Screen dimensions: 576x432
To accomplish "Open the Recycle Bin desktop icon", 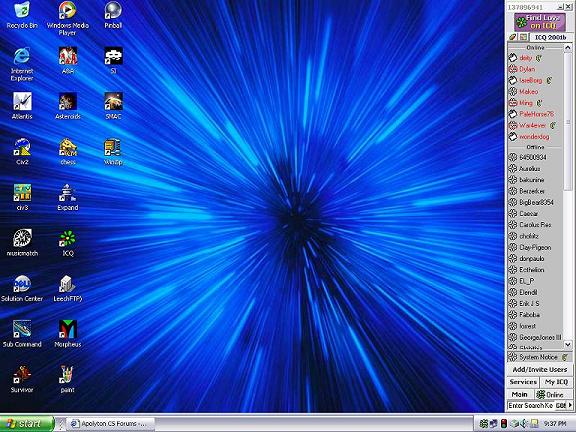I will pos(22,15).
